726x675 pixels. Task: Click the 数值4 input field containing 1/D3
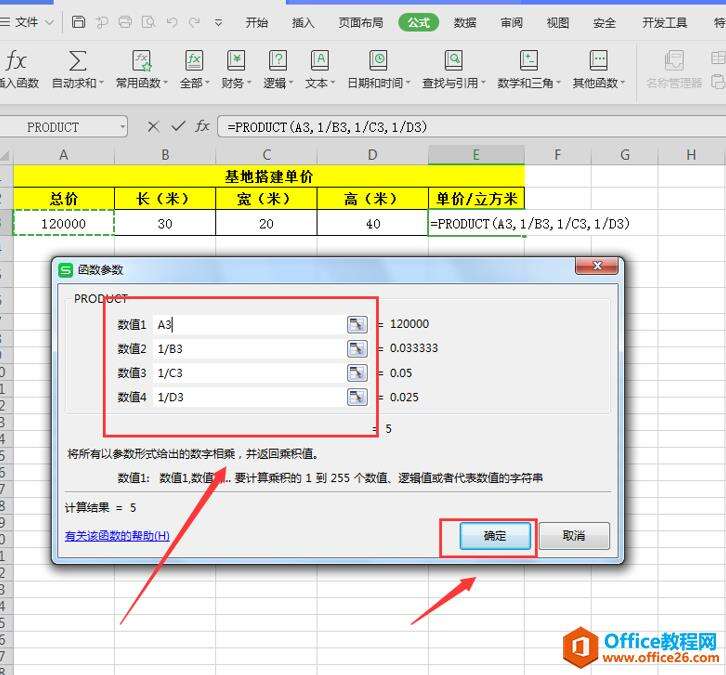pyautogui.click(x=249, y=397)
